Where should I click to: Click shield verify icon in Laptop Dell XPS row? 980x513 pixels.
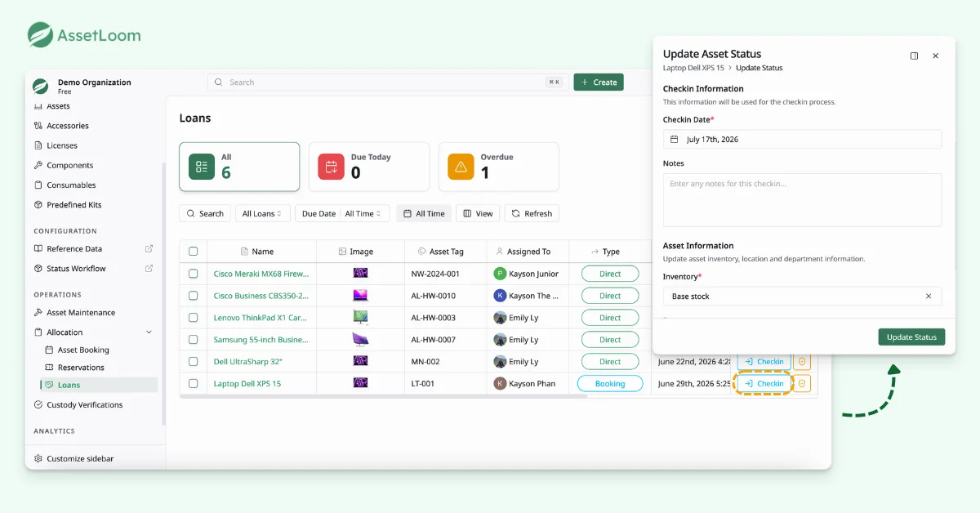click(802, 384)
